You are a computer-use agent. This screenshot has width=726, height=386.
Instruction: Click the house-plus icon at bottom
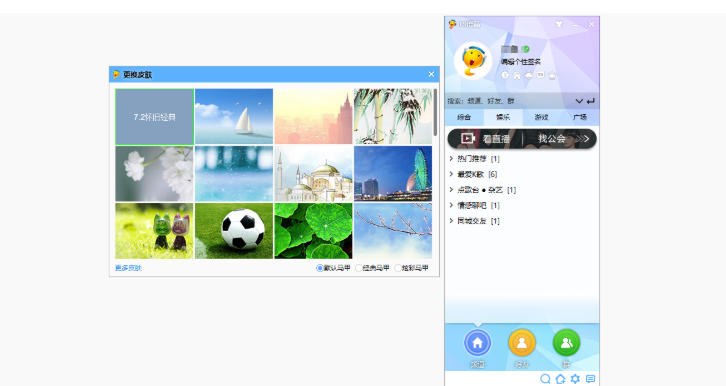pos(560,379)
